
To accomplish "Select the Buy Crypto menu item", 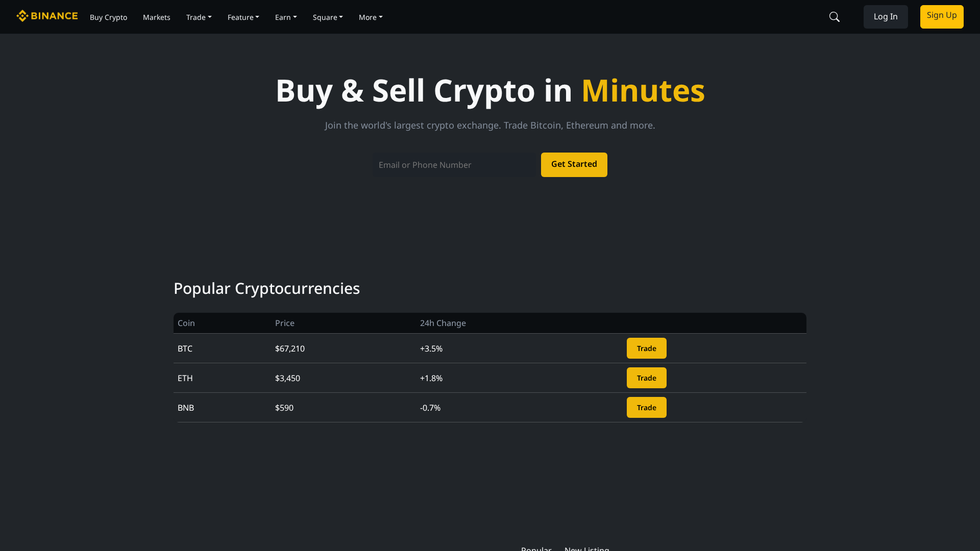I will pyautogui.click(x=108, y=17).
